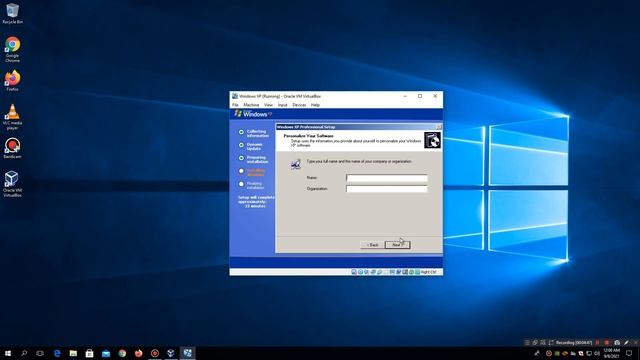Viewport: 640px width, 360px height.
Task: Click the Preparing installation step radio
Action: click(241, 158)
